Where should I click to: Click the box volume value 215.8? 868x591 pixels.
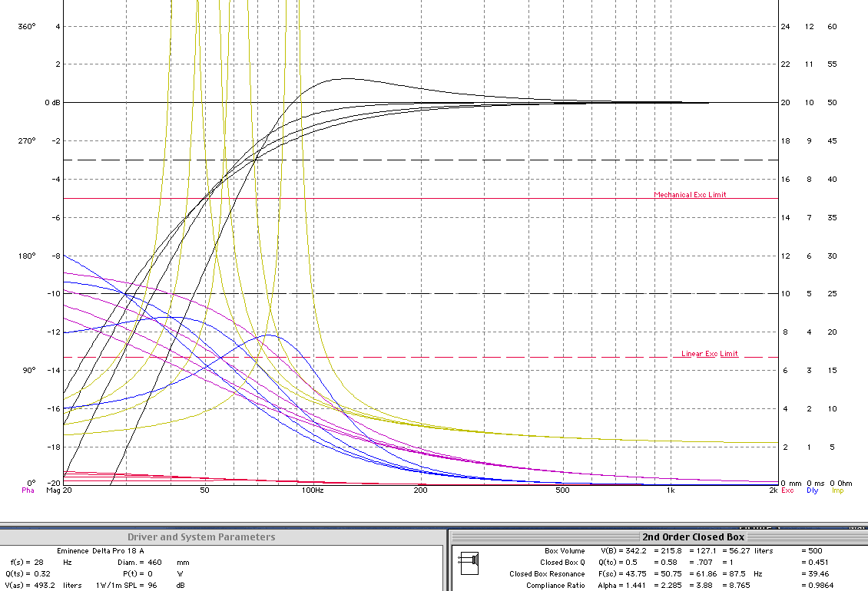pos(671,550)
